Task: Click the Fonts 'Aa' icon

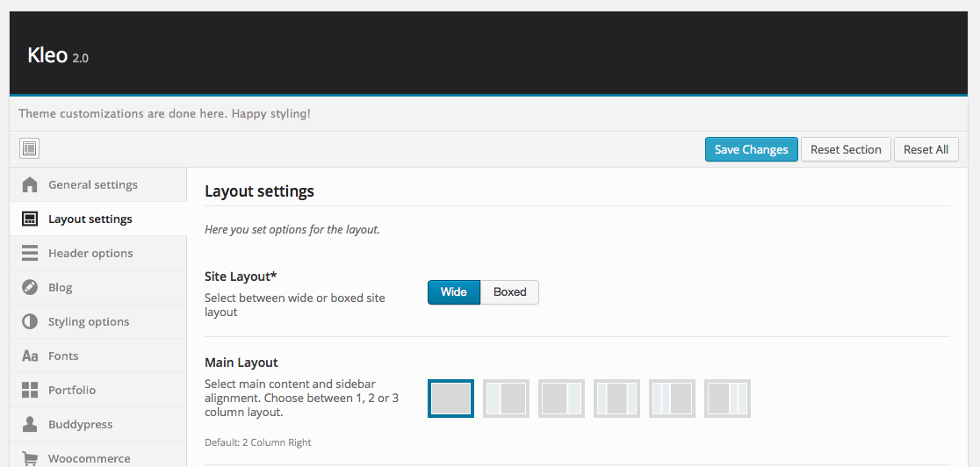Action: pyautogui.click(x=30, y=356)
